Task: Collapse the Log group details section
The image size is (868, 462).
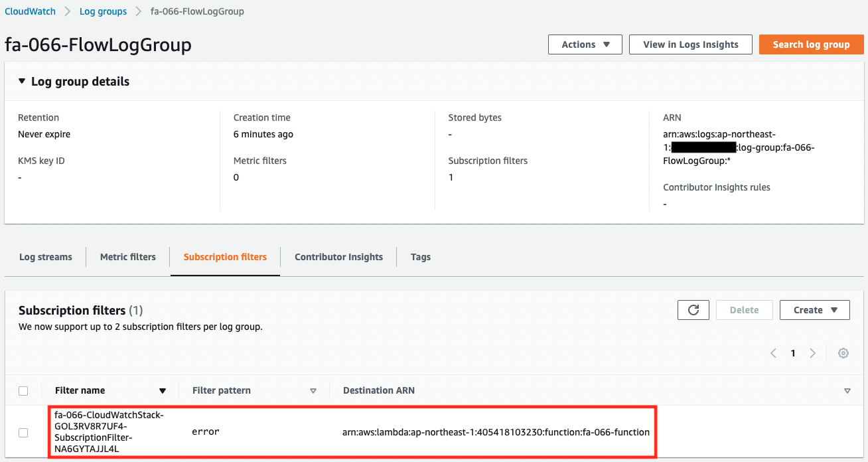Action: 21,81
